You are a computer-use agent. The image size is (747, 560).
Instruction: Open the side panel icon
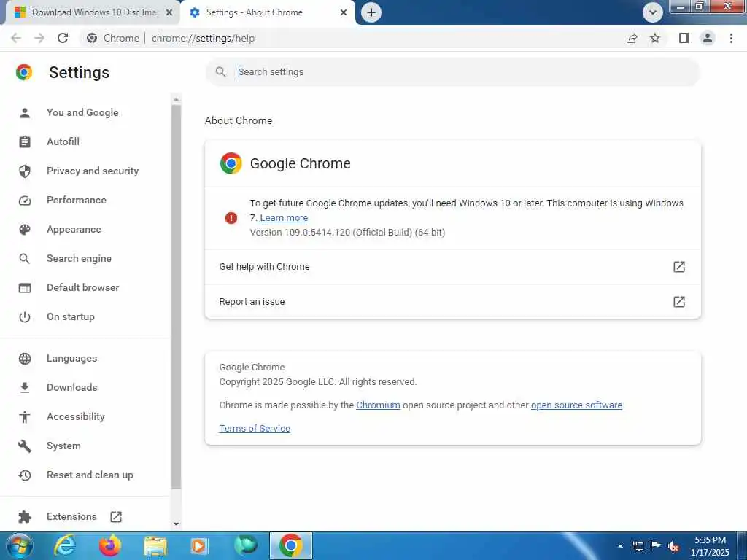click(684, 38)
